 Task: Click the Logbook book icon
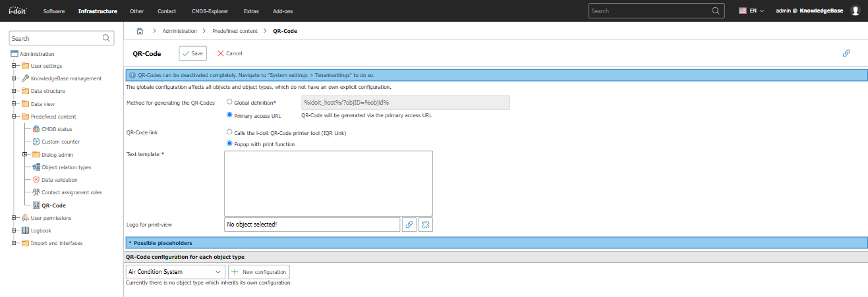(x=25, y=230)
